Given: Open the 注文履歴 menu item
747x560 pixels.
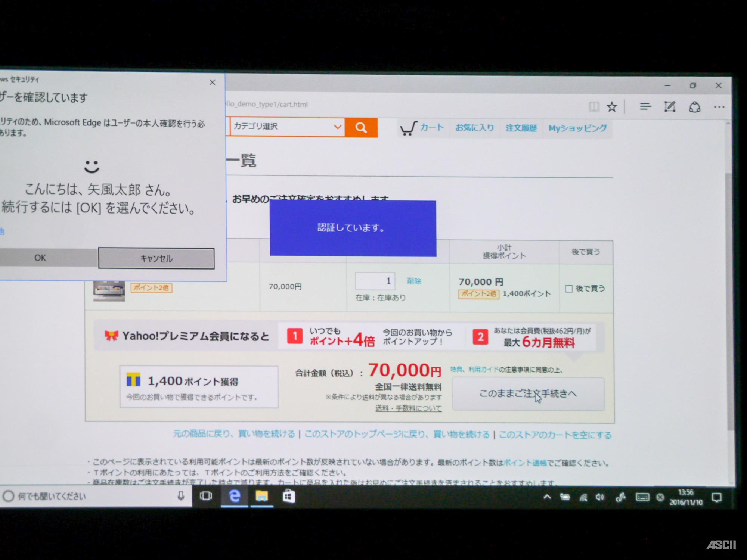Looking at the screenshot, I should coord(521,128).
